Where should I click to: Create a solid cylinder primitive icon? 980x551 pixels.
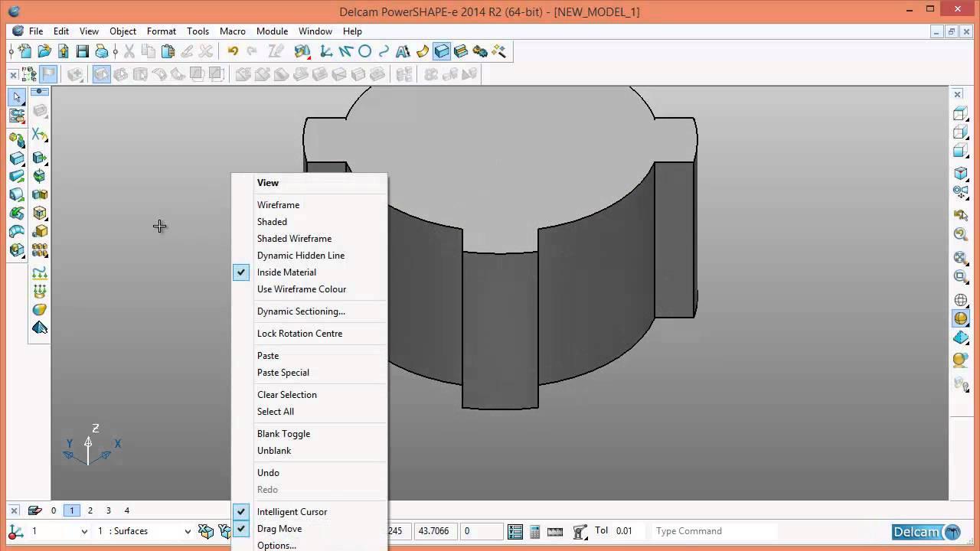click(x=17, y=177)
